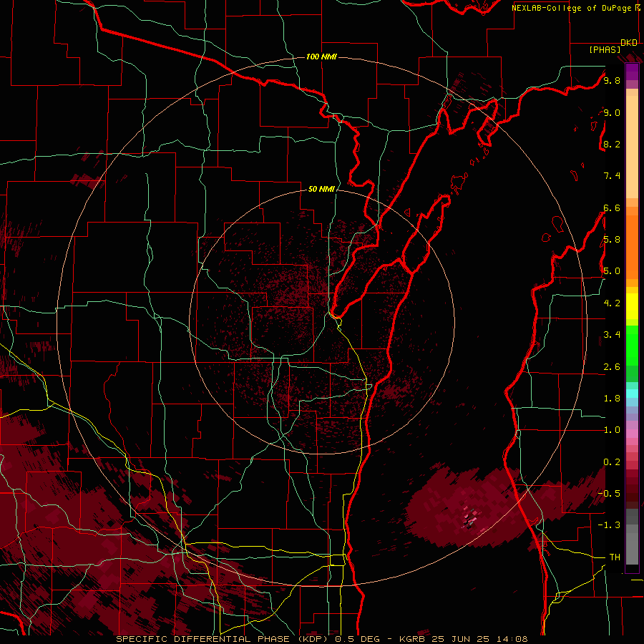The width and height of the screenshot is (644, 644).
Task: Click the 9.8 value on the color scale
Action: 612,81
